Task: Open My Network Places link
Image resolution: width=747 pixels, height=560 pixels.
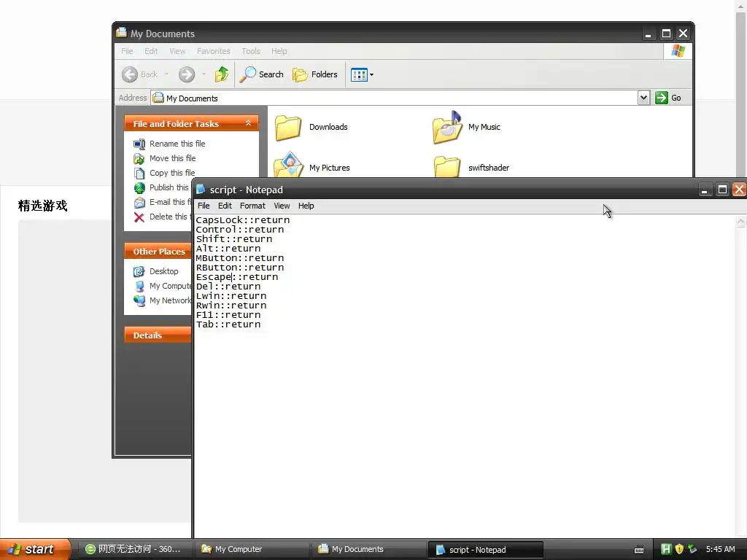Action: [170, 300]
